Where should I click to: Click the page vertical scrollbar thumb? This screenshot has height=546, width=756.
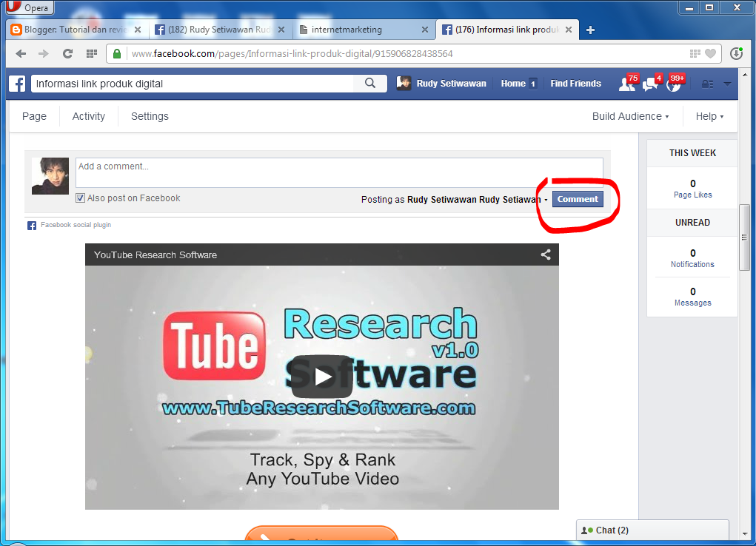coord(744,237)
